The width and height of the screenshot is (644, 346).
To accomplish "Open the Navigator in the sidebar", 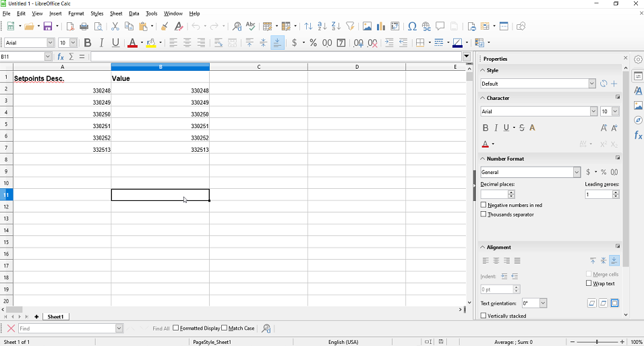I will tap(638, 120).
